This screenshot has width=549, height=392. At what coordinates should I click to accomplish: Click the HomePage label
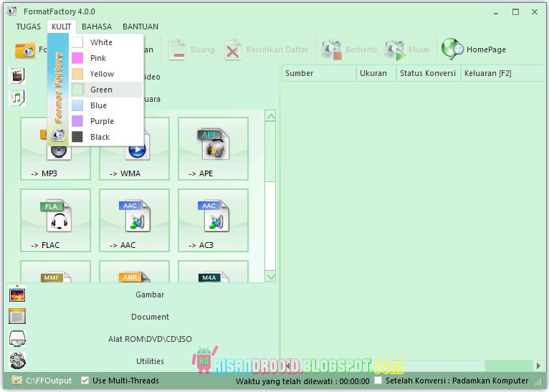click(x=486, y=49)
